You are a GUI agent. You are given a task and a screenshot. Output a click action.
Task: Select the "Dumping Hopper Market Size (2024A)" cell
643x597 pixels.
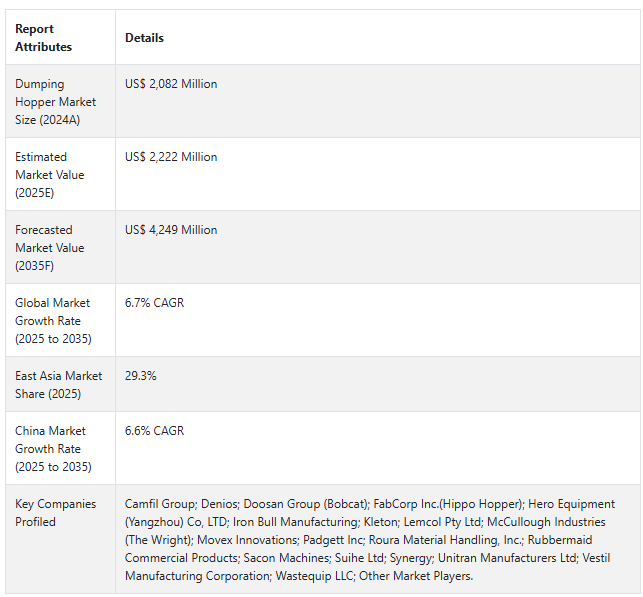click(55, 102)
